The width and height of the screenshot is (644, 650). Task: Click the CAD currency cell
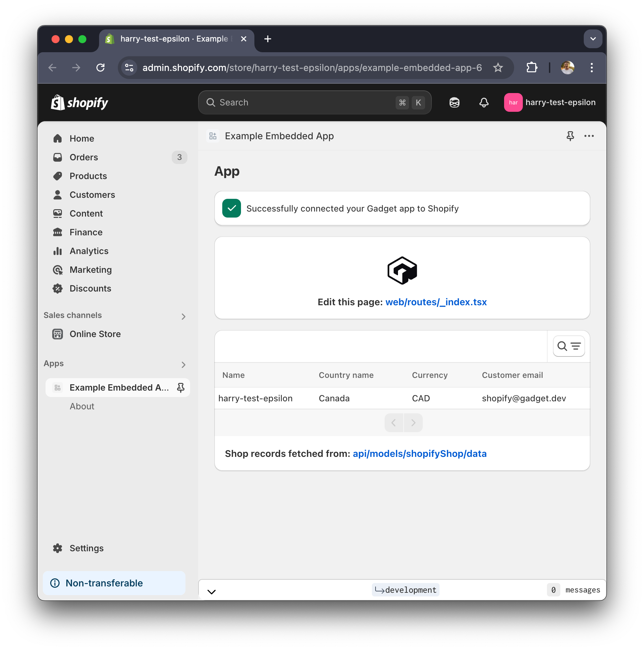coord(421,399)
